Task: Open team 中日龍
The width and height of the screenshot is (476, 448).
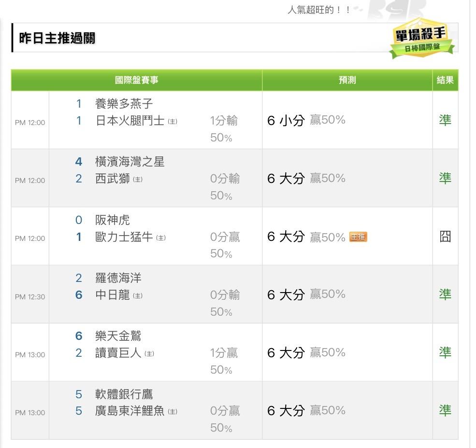Action: coord(113,295)
